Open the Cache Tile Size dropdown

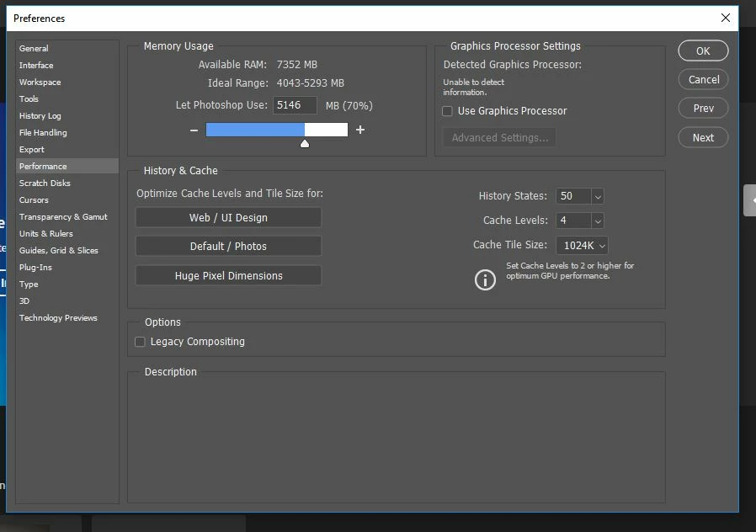click(582, 245)
